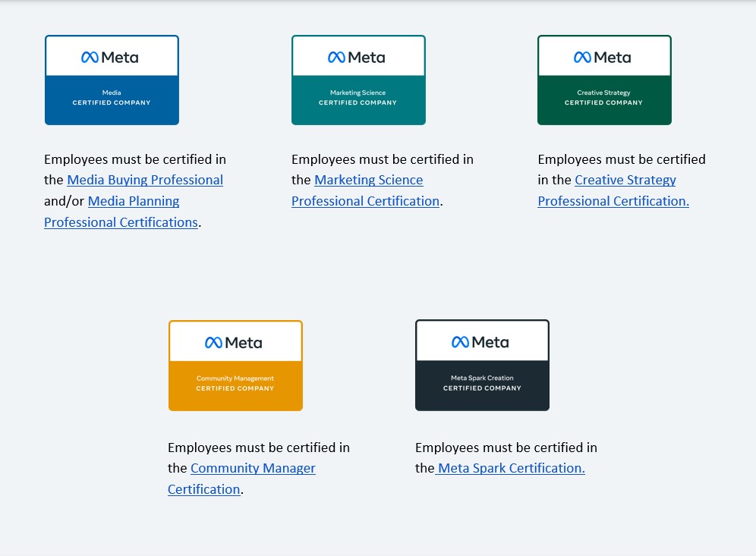Click the Creative Strategy Certified Company badge

605,80
